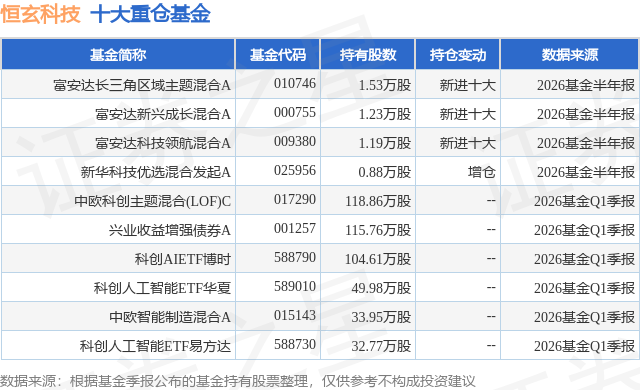
Task: Click the 持有股数 column header
Action: pyautogui.click(x=368, y=55)
